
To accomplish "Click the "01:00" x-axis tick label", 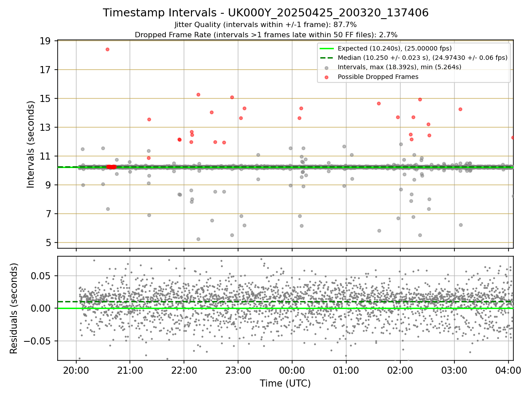I will (x=346, y=370).
